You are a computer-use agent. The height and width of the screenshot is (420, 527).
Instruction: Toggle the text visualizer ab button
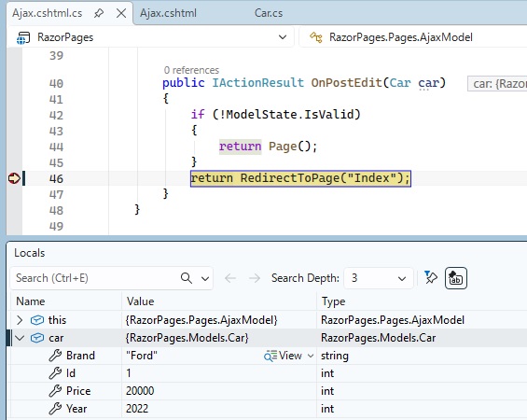click(x=456, y=278)
